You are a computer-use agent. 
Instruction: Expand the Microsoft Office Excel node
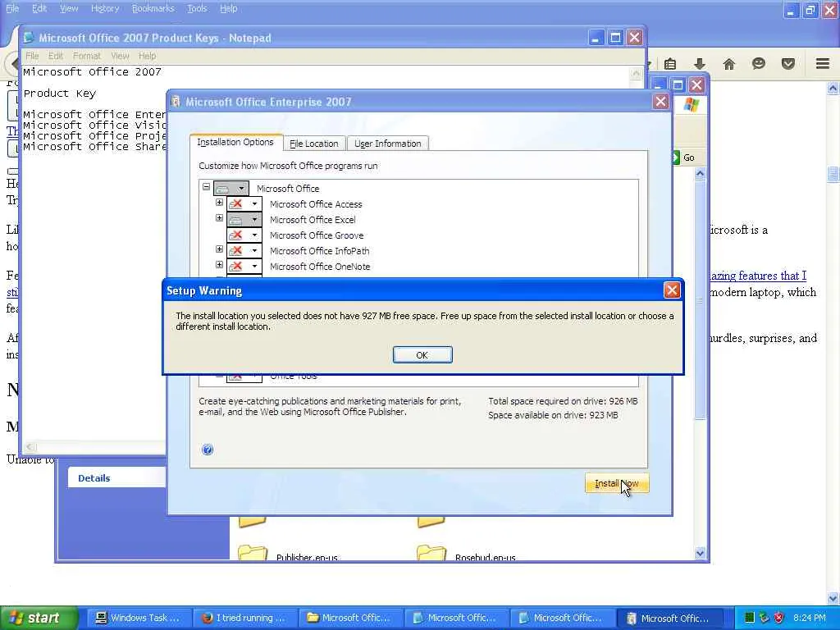click(219, 218)
